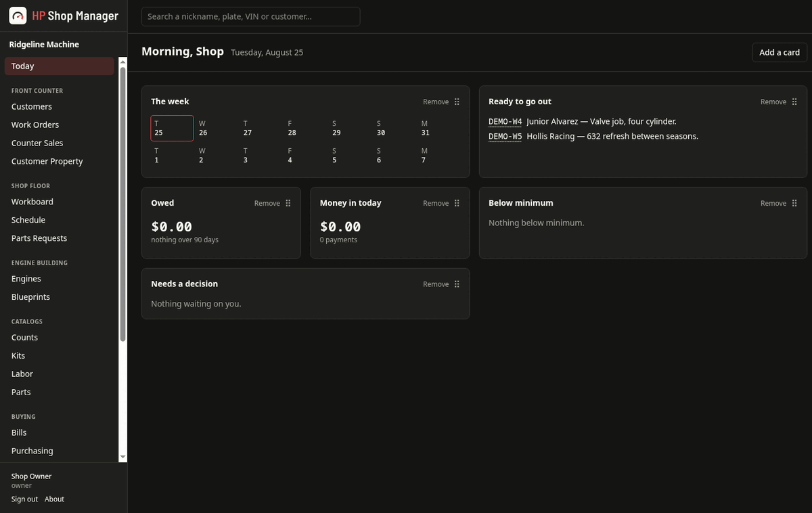Viewport: 812px width, 513px height.
Task: Open the Kits catalog
Action: coord(59,356)
